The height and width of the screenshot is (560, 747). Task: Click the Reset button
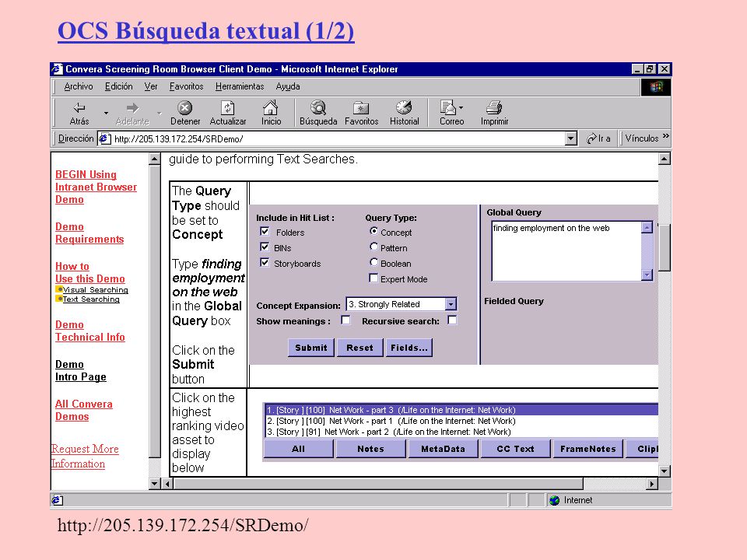[x=359, y=348]
